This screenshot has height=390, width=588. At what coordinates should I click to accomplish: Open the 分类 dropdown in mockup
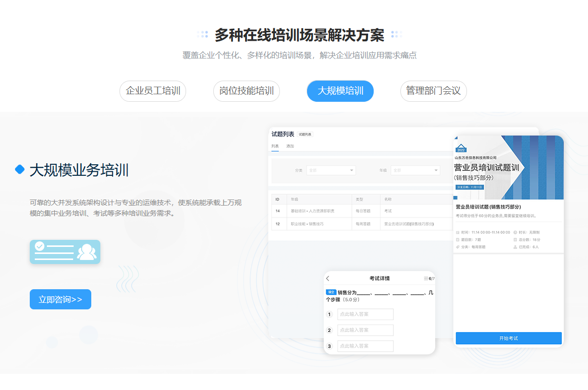[x=331, y=170]
